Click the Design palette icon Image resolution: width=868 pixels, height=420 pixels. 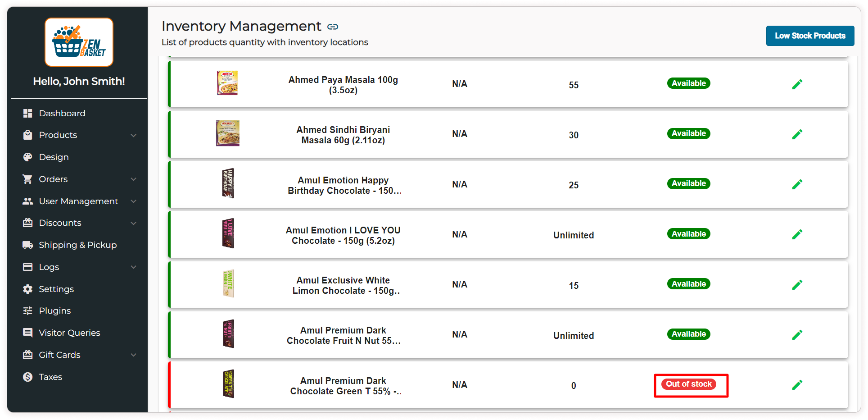click(27, 157)
